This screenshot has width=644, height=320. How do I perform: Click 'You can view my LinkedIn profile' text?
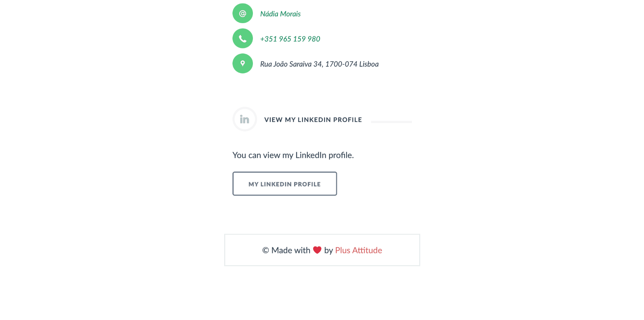click(293, 155)
